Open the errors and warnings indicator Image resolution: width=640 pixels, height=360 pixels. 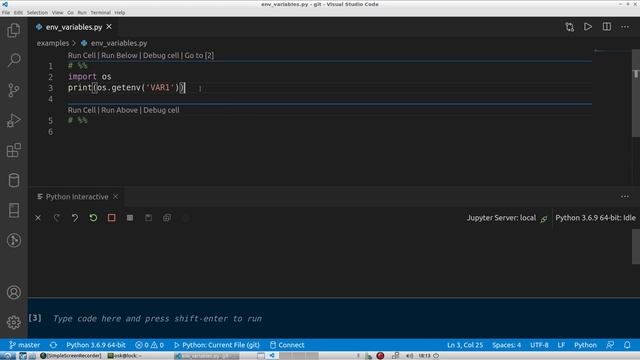point(149,345)
